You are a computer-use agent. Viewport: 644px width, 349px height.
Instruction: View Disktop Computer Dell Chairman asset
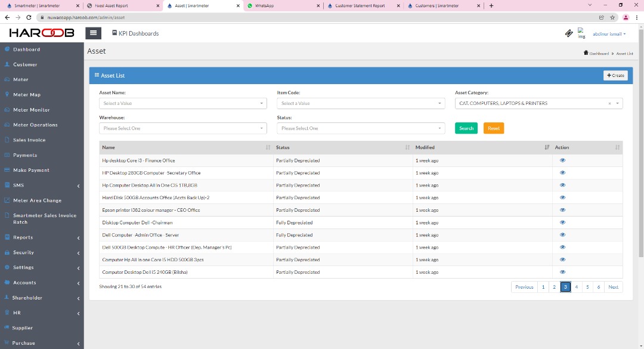(x=563, y=223)
